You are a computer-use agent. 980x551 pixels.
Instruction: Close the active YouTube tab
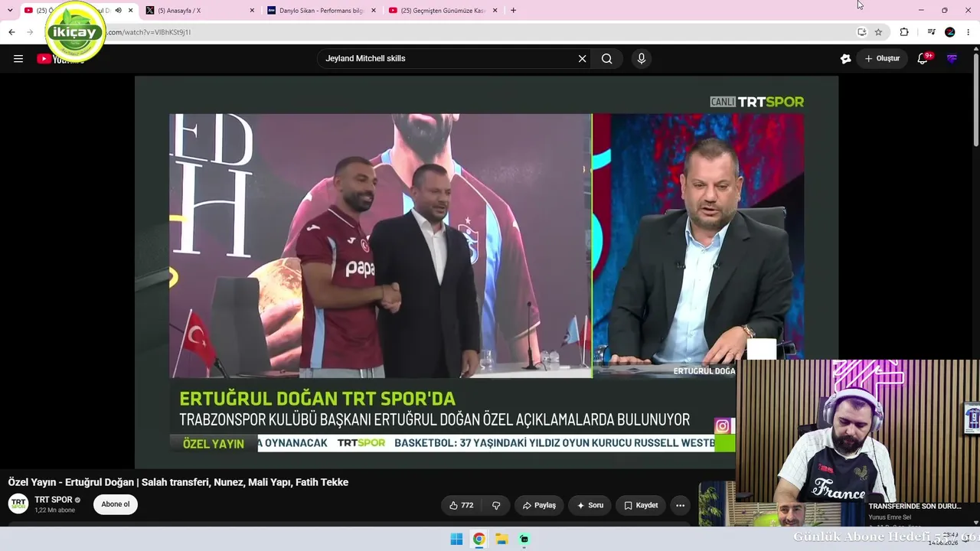click(x=131, y=11)
